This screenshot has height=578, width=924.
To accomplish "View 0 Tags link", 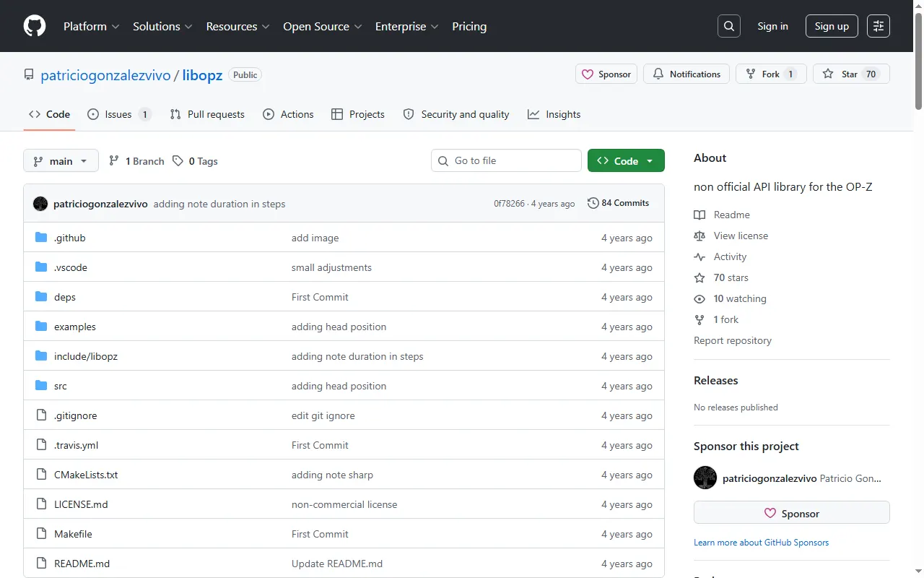I will pos(195,161).
